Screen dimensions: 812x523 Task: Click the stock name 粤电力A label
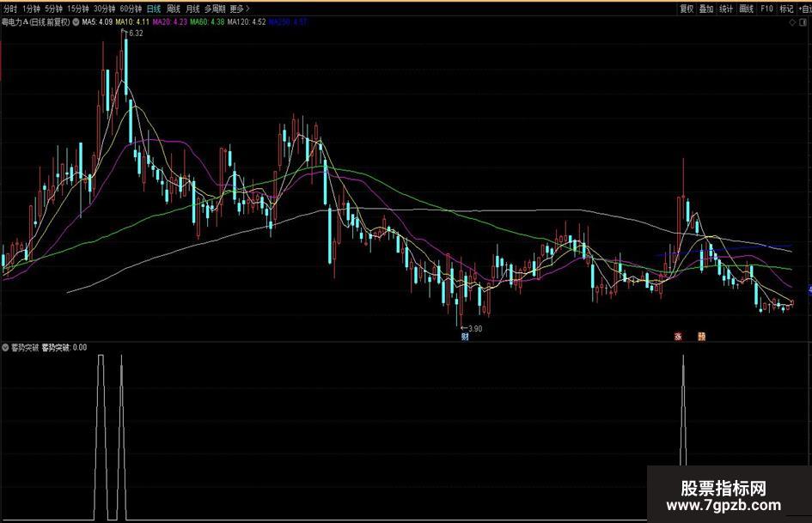(x=15, y=22)
